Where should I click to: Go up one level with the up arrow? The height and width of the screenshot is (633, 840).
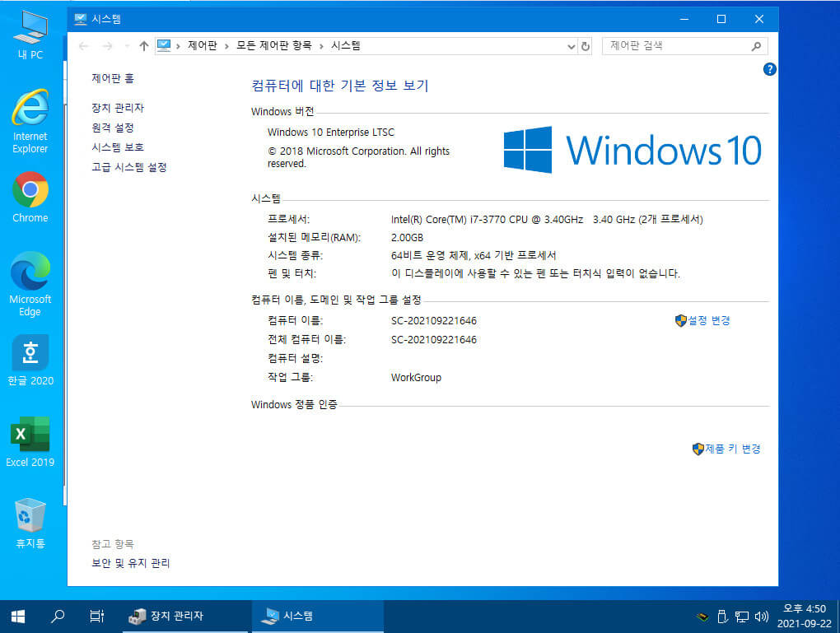(143, 46)
